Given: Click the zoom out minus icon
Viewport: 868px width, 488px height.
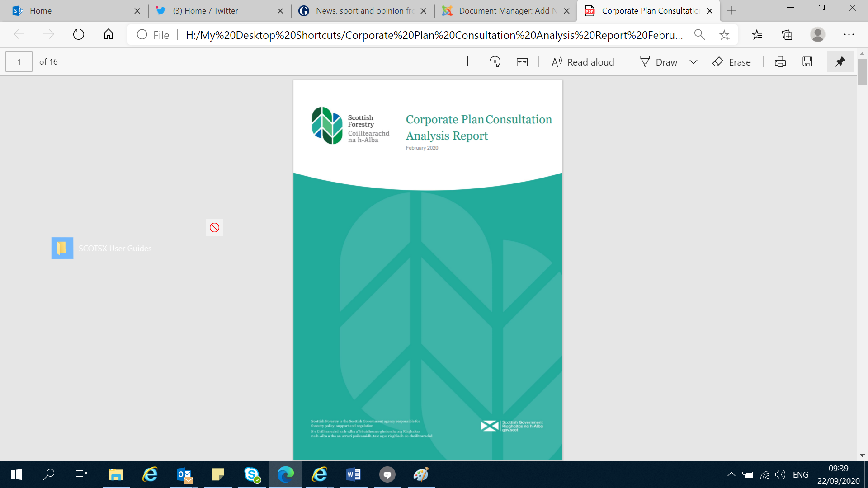Looking at the screenshot, I should point(440,62).
